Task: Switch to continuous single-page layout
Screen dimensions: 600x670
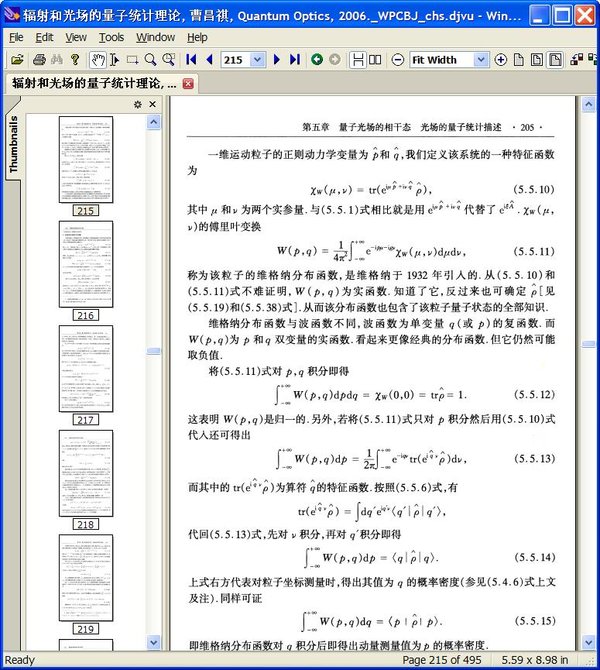Action: click(x=358, y=60)
